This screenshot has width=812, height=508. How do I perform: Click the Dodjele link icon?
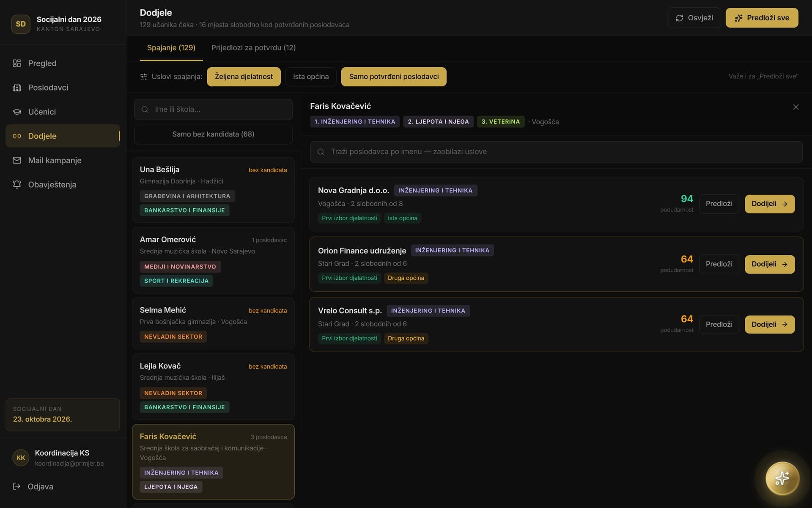[17, 136]
